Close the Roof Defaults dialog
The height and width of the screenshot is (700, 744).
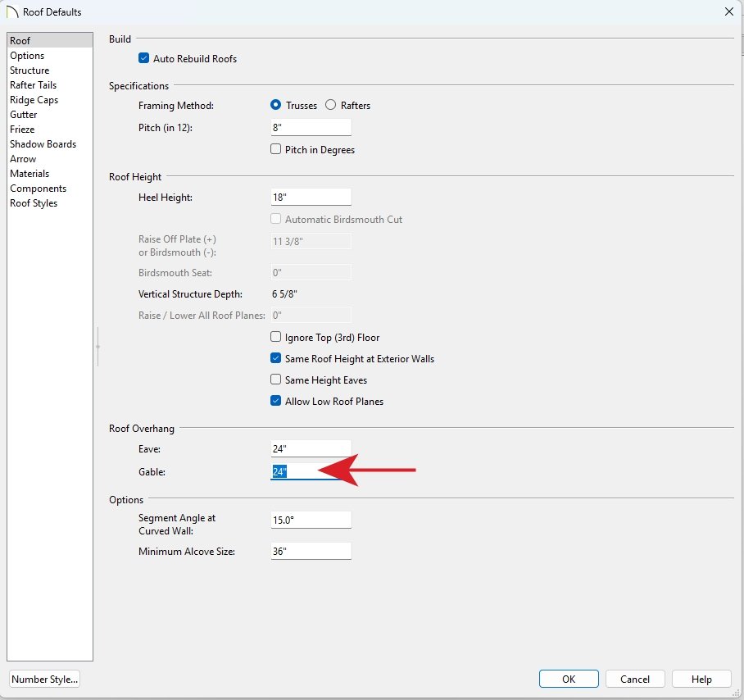[728, 11]
